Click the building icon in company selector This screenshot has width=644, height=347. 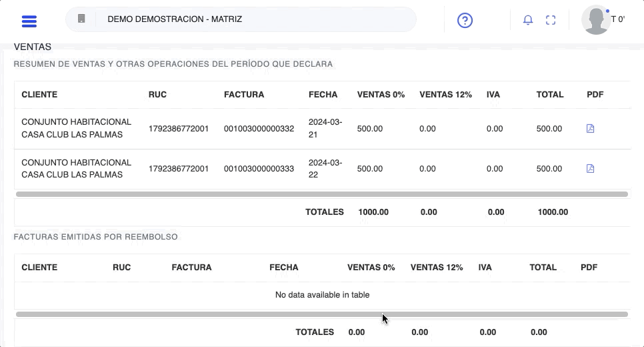coord(81,19)
